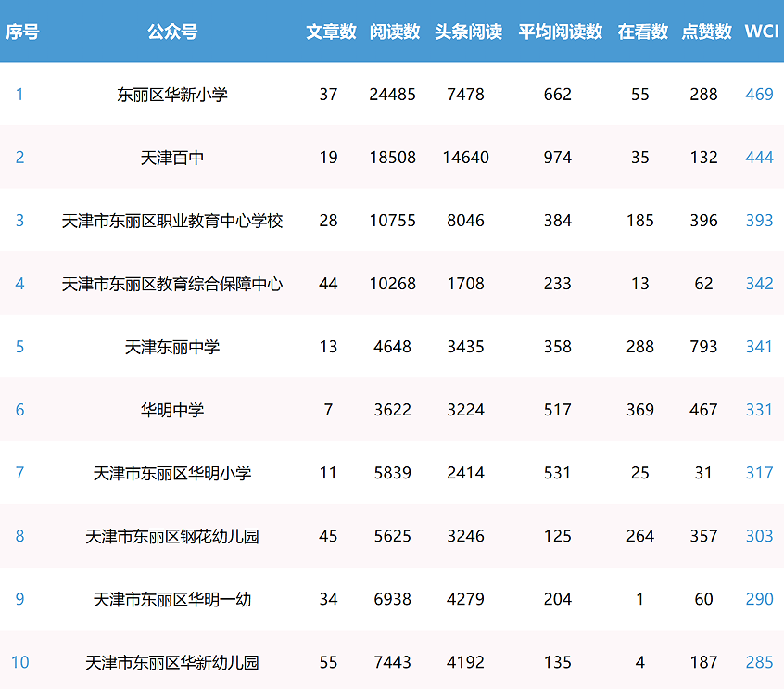Open WCI value 444
The width and height of the screenshot is (784, 689).
tap(759, 157)
